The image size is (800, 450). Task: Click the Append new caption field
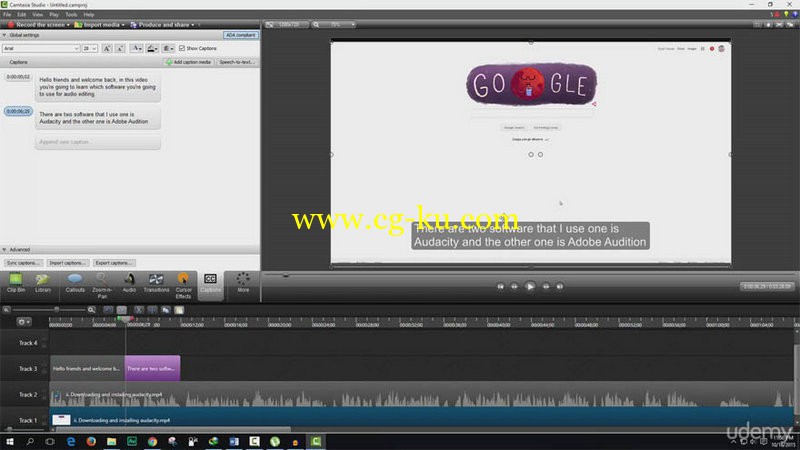[x=98, y=142]
